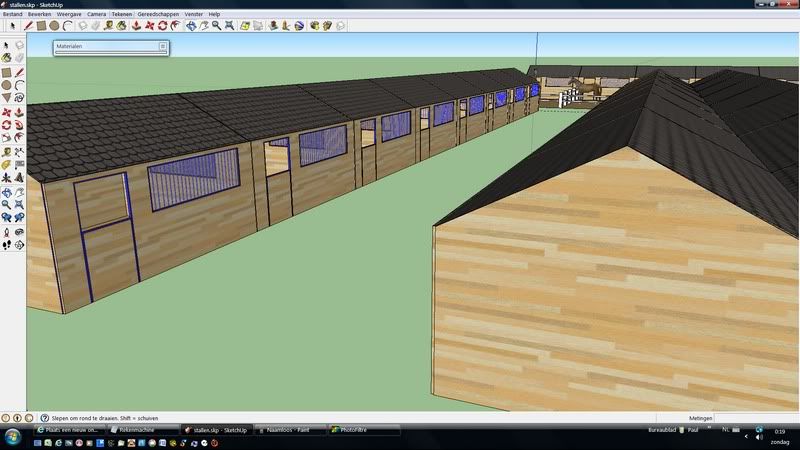Pick the Pencil line tool in top toolbar
The image size is (800, 450).
click(x=28, y=26)
